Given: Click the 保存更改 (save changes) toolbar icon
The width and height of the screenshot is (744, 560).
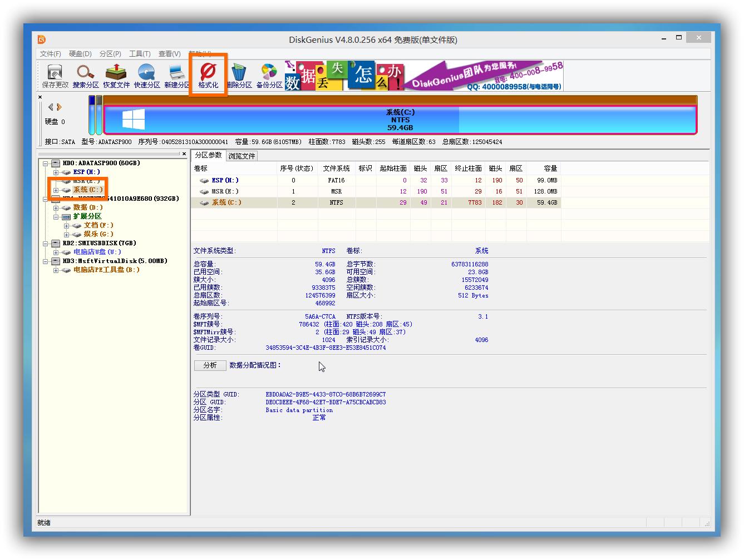Looking at the screenshot, I should pos(54,76).
